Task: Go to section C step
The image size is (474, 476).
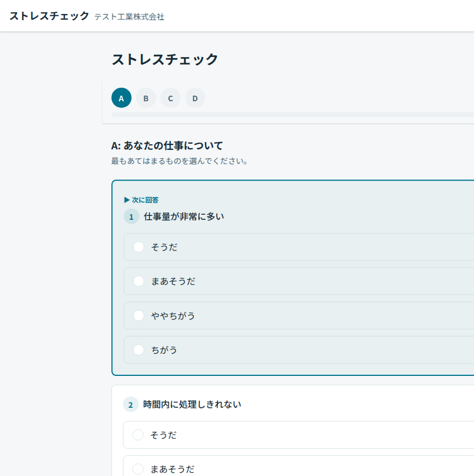Action: (170, 98)
